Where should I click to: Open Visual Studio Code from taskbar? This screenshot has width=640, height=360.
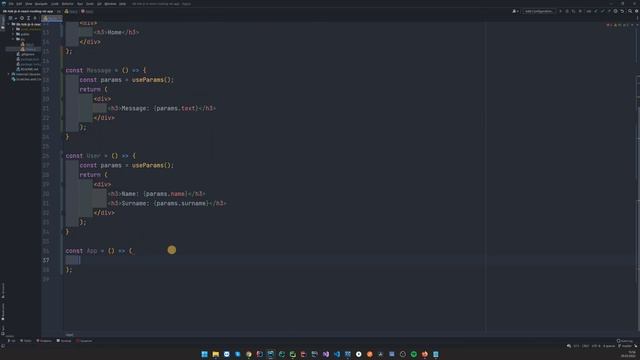(x=337, y=354)
